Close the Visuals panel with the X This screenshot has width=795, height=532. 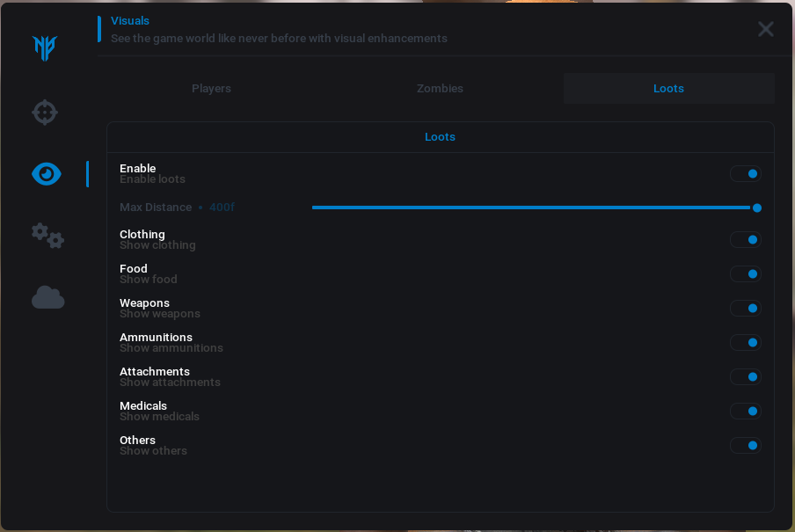pyautogui.click(x=765, y=29)
